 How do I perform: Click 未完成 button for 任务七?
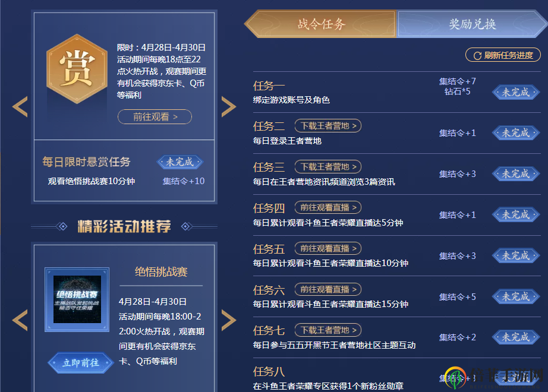pos(515,337)
